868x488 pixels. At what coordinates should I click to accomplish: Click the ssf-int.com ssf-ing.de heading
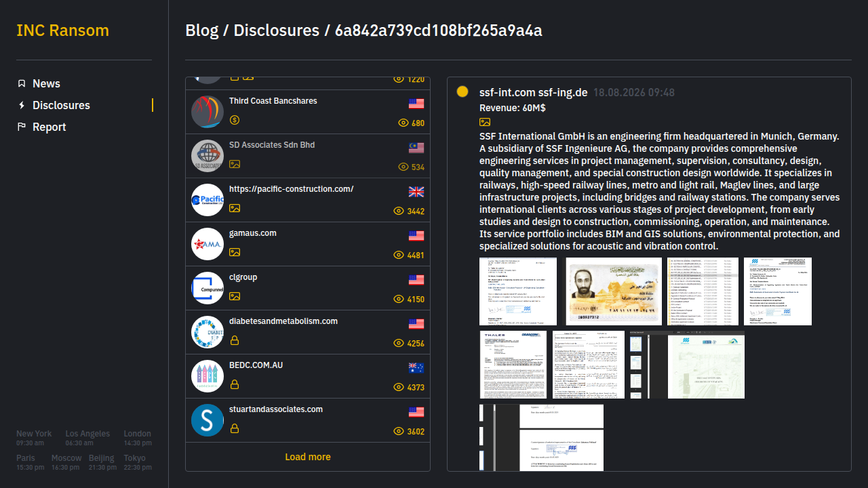coord(533,92)
